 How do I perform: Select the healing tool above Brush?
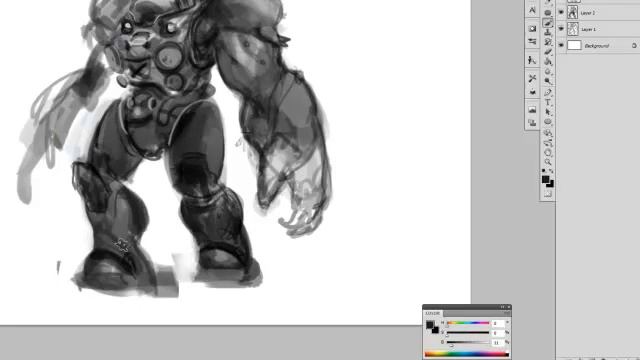(x=548, y=12)
